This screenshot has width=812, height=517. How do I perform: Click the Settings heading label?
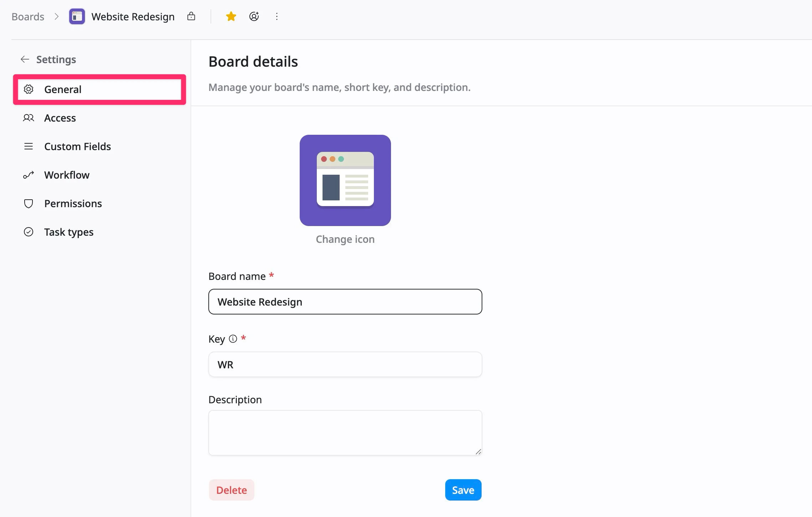(x=56, y=59)
